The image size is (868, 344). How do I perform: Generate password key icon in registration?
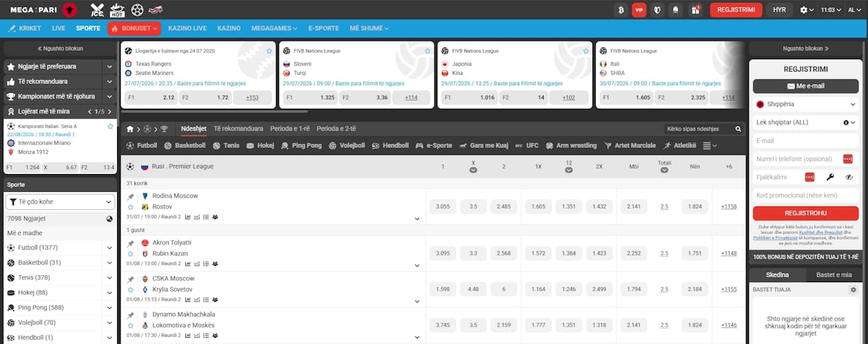pyautogui.click(x=830, y=177)
